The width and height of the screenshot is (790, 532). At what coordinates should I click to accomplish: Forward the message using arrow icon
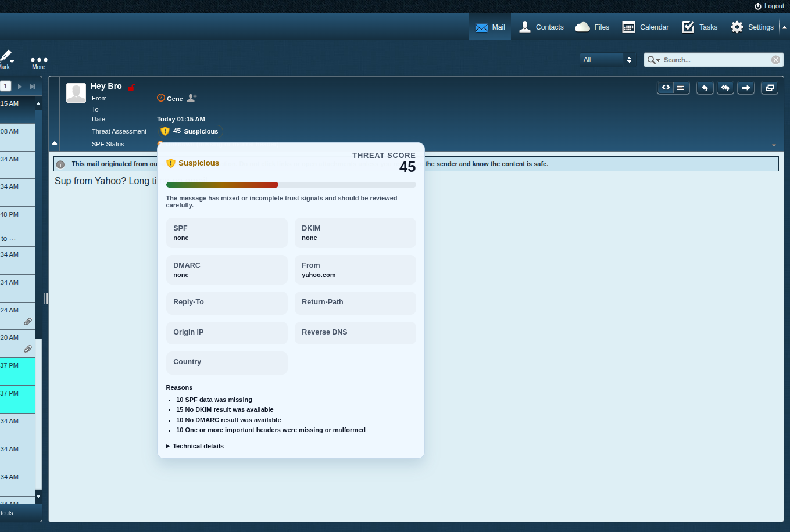[x=746, y=88]
